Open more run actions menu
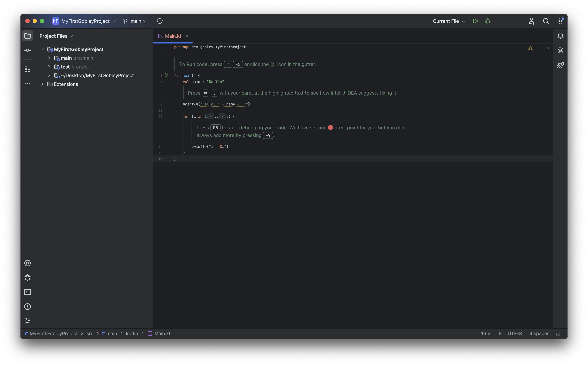 tap(500, 21)
